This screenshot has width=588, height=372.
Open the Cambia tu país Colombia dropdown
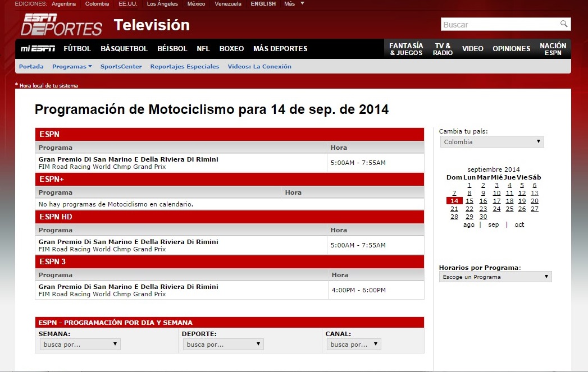[492, 142]
